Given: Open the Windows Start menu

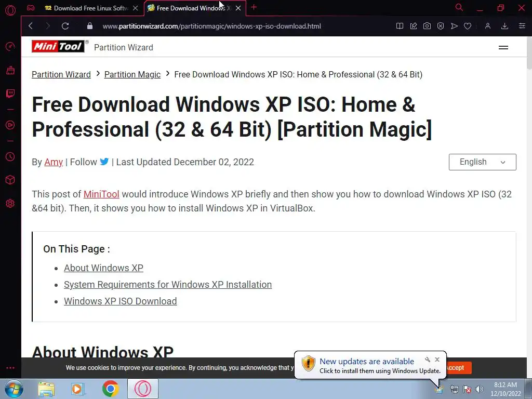Looking at the screenshot, I should tap(14, 389).
